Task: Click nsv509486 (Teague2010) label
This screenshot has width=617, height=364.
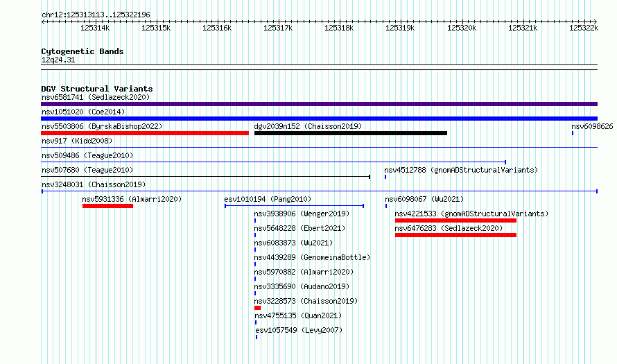Action: [x=87, y=155]
